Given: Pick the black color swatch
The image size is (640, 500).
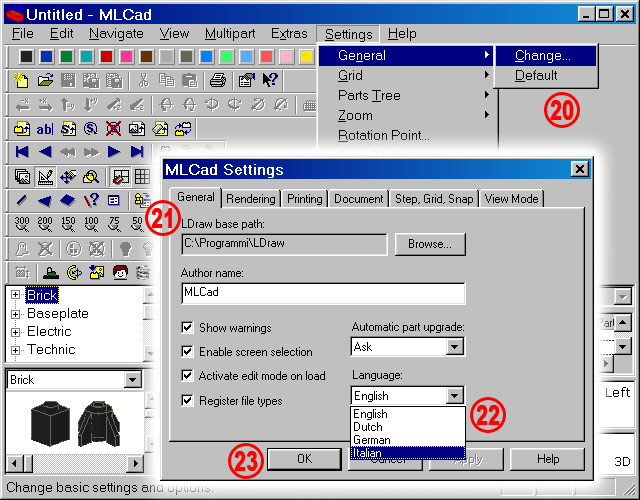Looking at the screenshot, I should [x=26, y=56].
